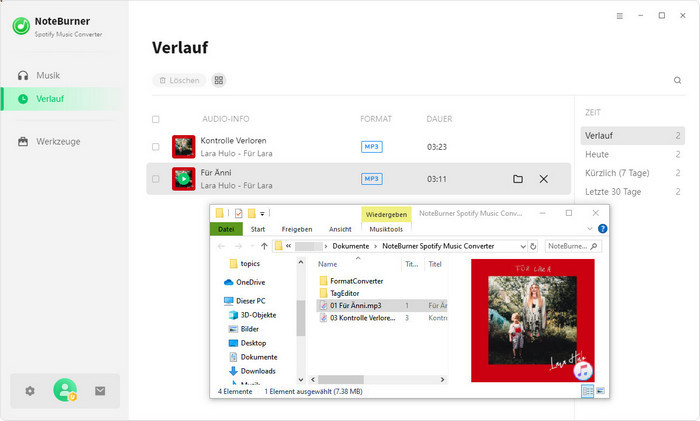The image size is (700, 421).
Task: Go forward in Explorer navigation
Action: (x=238, y=246)
